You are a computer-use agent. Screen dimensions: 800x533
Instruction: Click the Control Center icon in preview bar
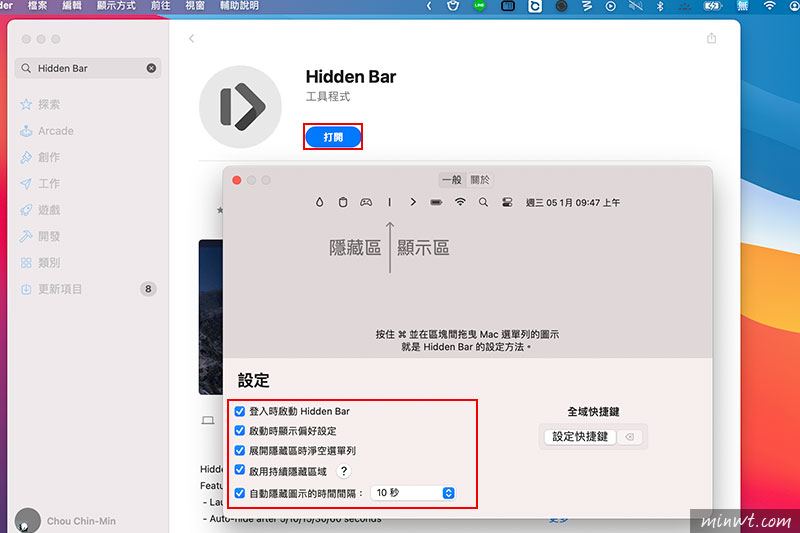coord(507,202)
